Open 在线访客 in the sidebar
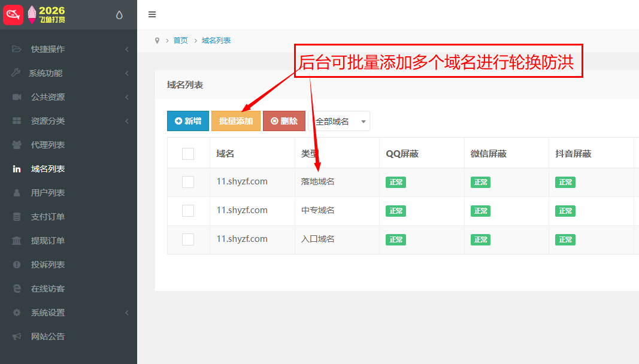639x364 pixels. (48, 289)
